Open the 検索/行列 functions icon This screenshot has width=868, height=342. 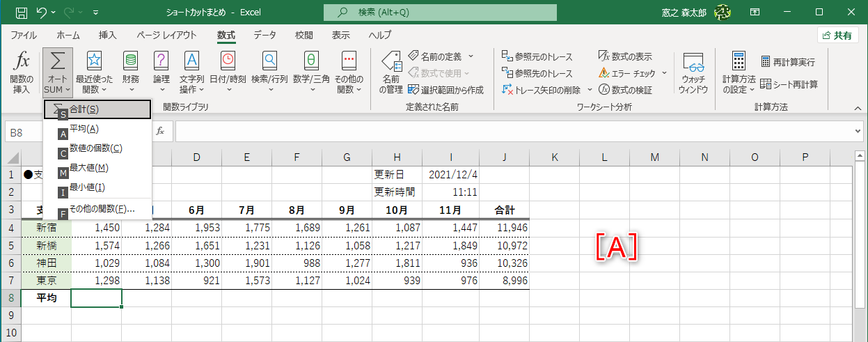click(x=269, y=60)
